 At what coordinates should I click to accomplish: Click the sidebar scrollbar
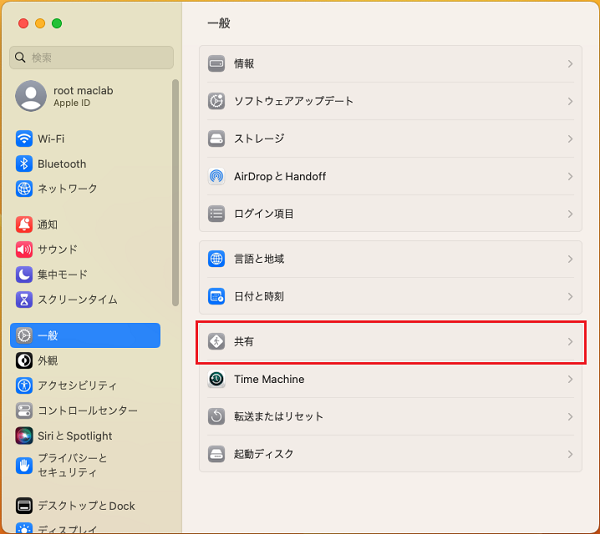click(175, 192)
